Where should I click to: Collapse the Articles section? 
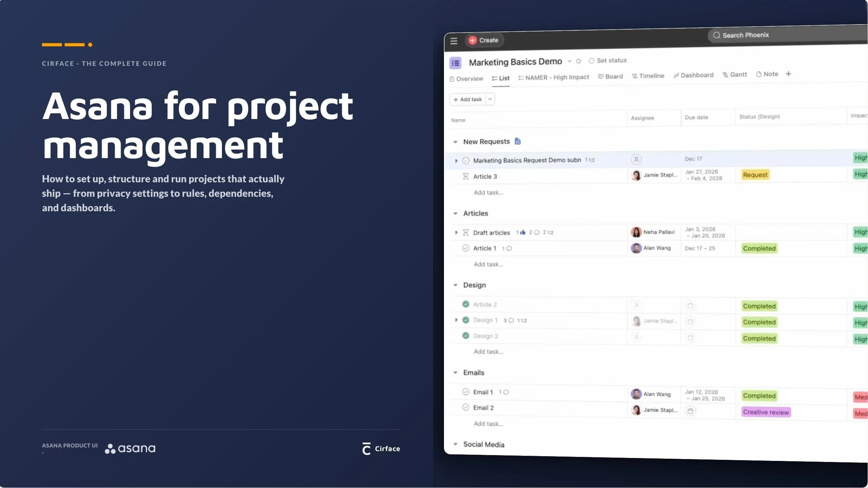coord(455,214)
